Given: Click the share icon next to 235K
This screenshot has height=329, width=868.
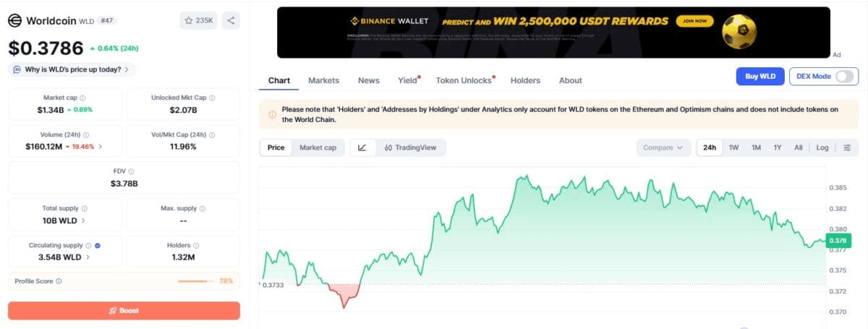Looking at the screenshot, I should coord(231,20).
